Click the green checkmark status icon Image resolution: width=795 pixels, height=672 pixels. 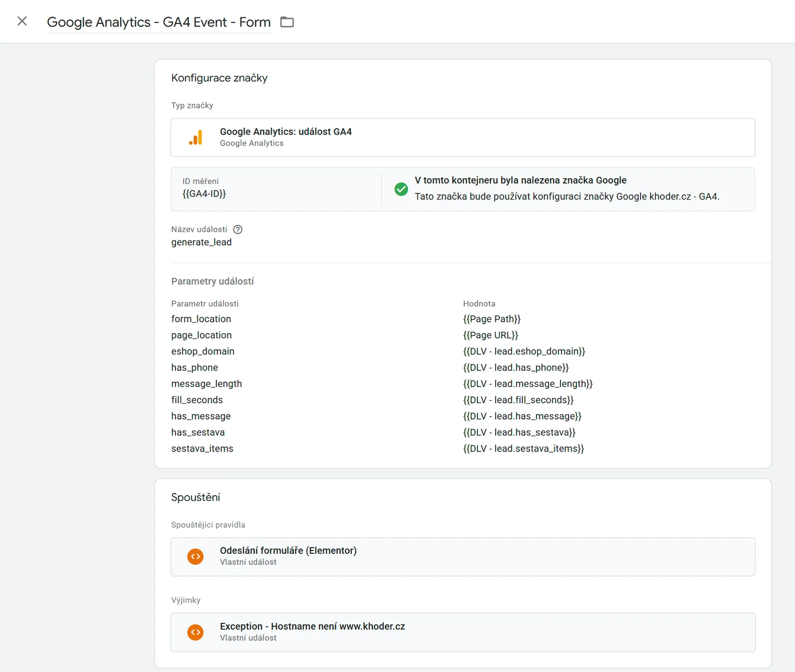[x=401, y=189]
